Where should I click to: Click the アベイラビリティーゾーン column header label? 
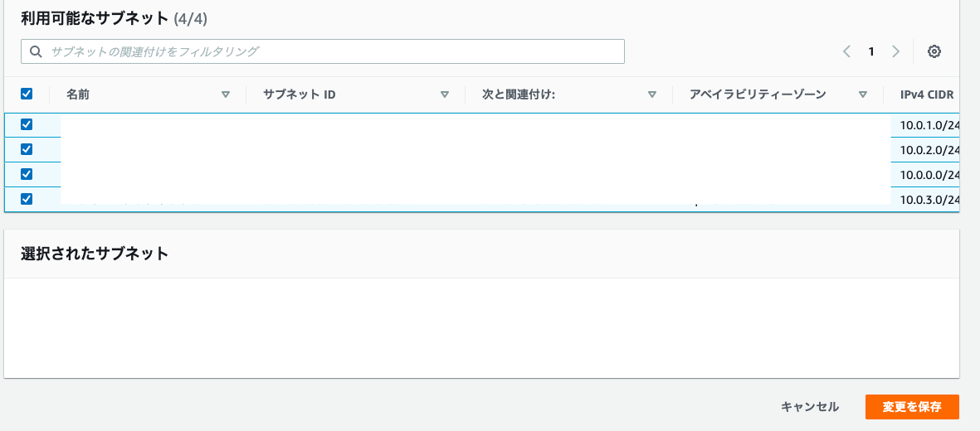click(758, 95)
